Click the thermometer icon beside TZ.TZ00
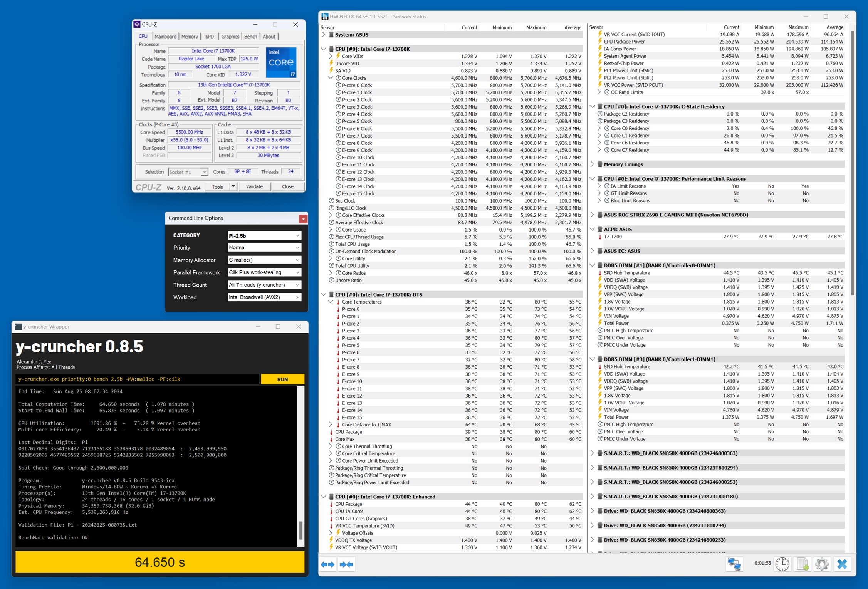The height and width of the screenshot is (589, 868). (600, 237)
